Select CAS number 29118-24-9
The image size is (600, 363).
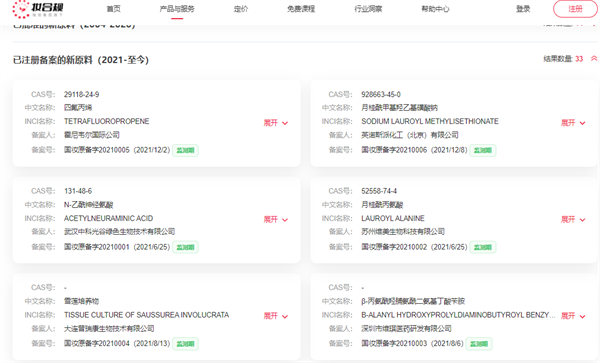81,94
